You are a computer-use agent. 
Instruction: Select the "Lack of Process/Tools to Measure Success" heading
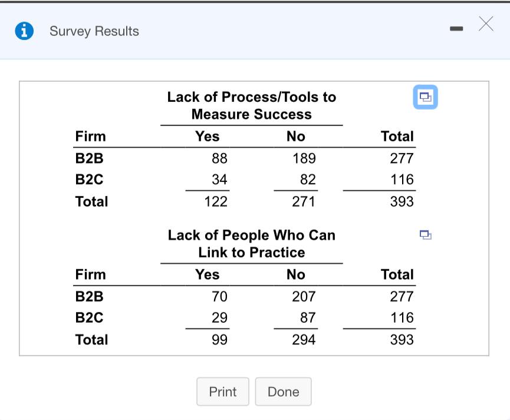point(252,105)
